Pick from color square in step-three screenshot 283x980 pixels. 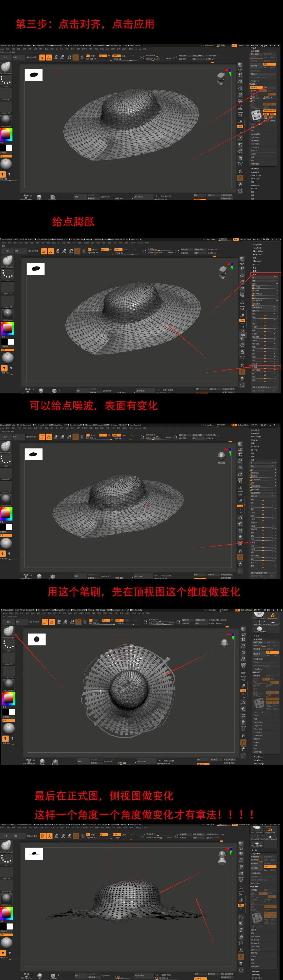(x=6, y=134)
